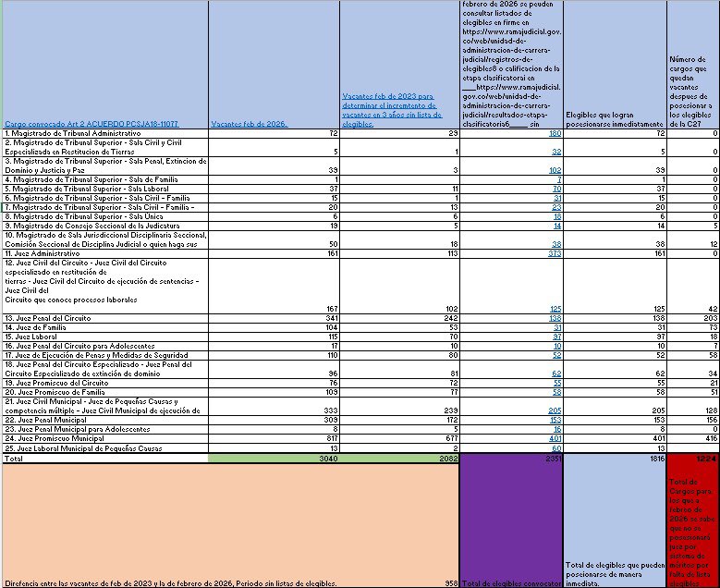Select cell '13. Juez Penal del Circuito'
The height and width of the screenshot is (588, 720).
click(105, 318)
